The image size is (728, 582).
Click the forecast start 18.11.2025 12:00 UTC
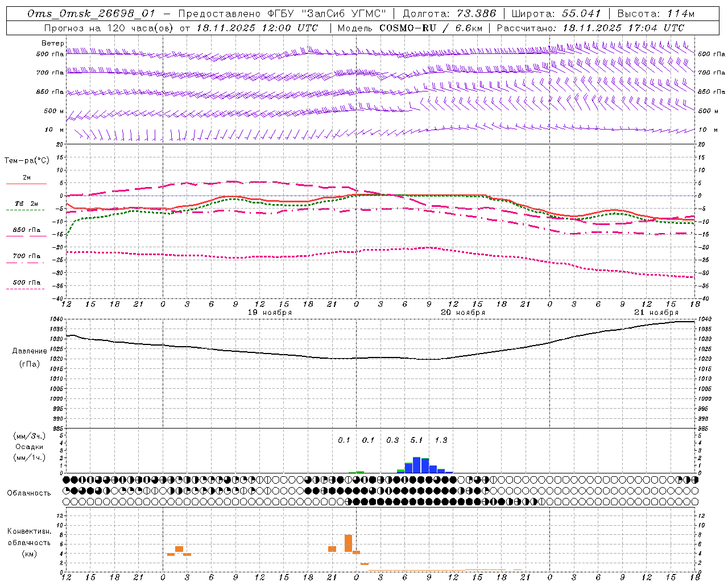[257, 27]
